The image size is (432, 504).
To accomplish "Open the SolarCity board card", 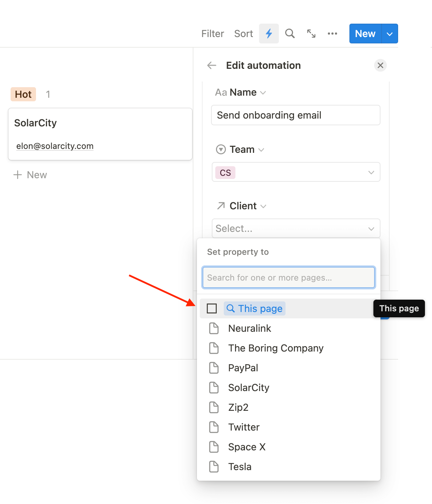I will 100,134.
